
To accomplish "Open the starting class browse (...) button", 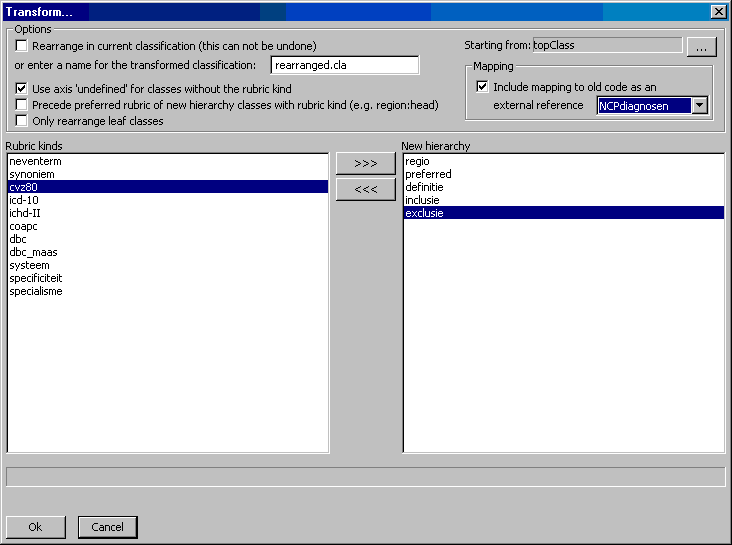I will coord(701,46).
